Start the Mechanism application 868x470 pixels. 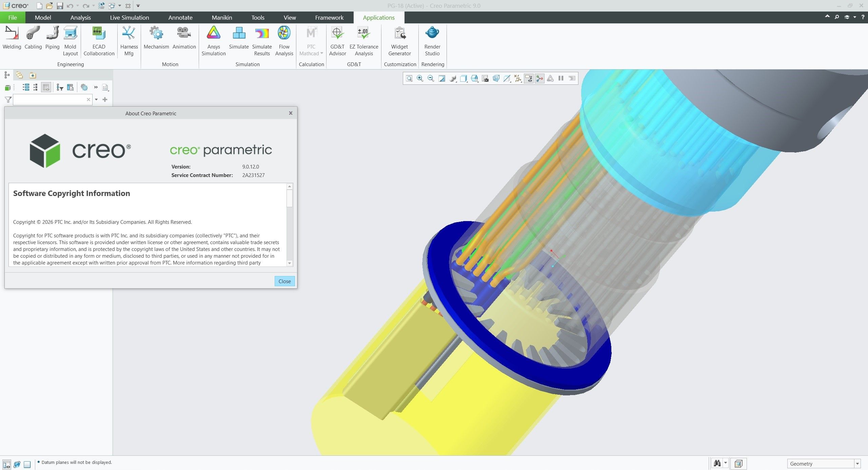point(156,40)
